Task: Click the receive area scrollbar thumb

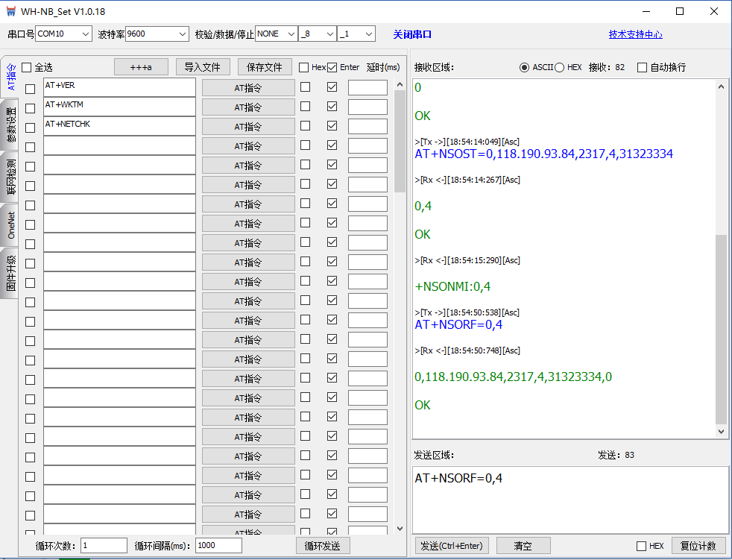Action: (722, 330)
